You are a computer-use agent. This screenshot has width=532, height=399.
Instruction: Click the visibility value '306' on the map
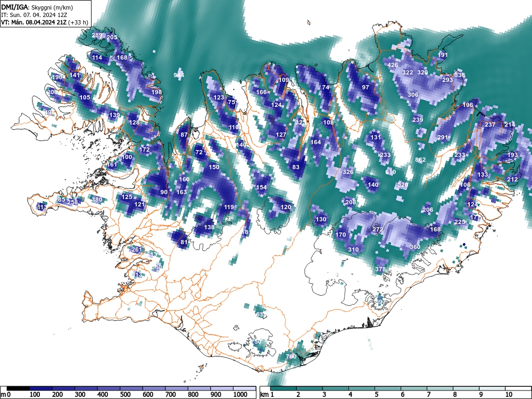pos(413,95)
